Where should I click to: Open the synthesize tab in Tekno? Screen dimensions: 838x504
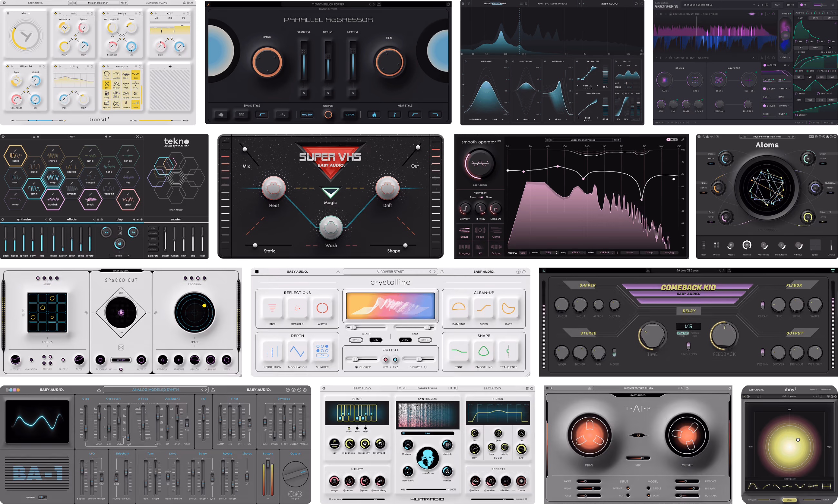click(24, 219)
